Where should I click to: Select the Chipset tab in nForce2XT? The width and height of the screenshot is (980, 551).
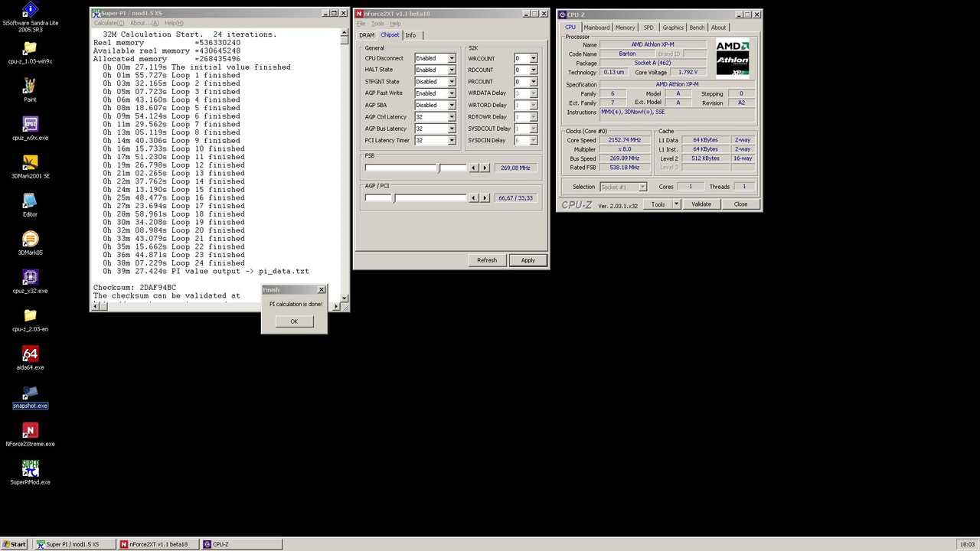(390, 34)
